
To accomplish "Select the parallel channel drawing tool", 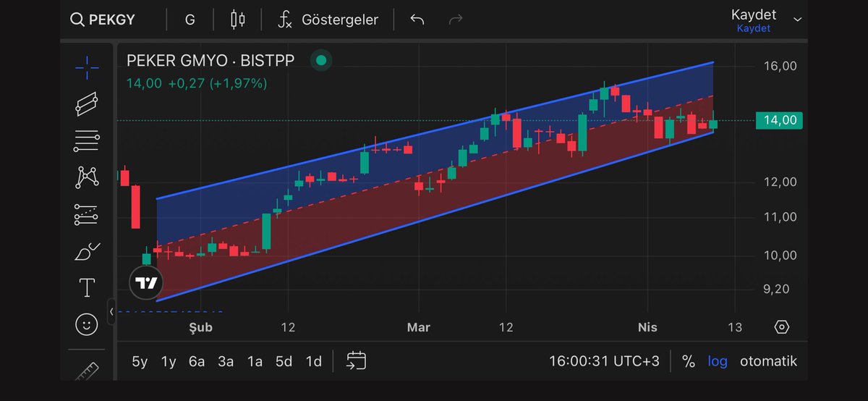I will [87, 104].
